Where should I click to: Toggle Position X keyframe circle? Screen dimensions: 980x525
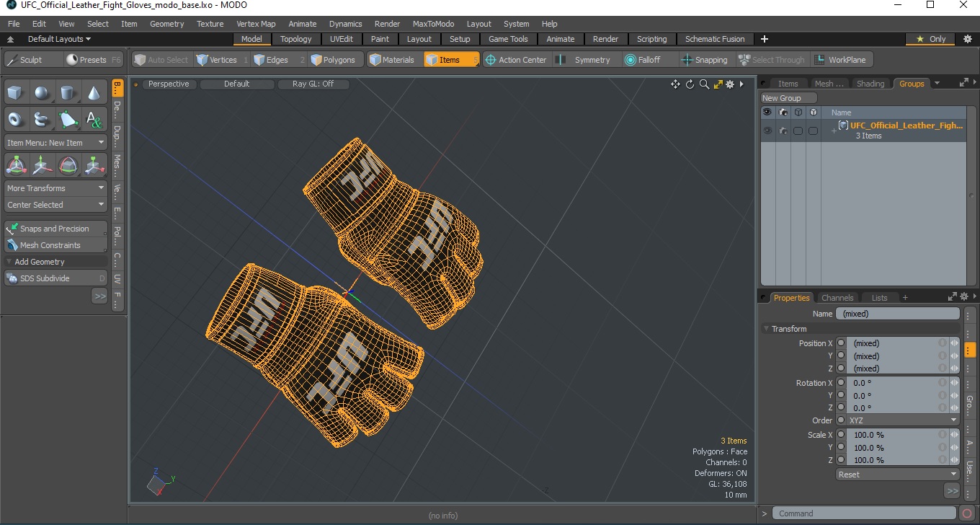pyautogui.click(x=841, y=343)
